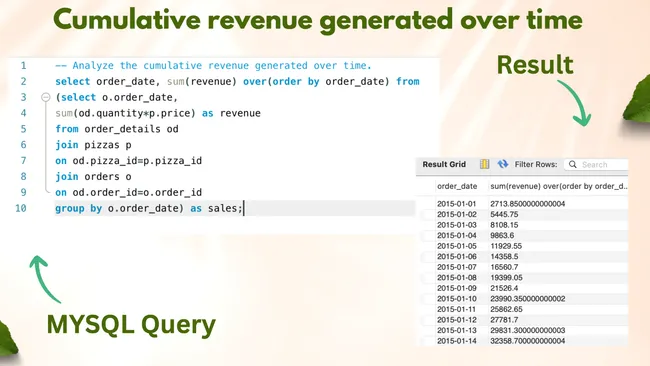The height and width of the screenshot is (366, 650).
Task: Click value 23990.350000000002
Action: [x=527, y=299]
